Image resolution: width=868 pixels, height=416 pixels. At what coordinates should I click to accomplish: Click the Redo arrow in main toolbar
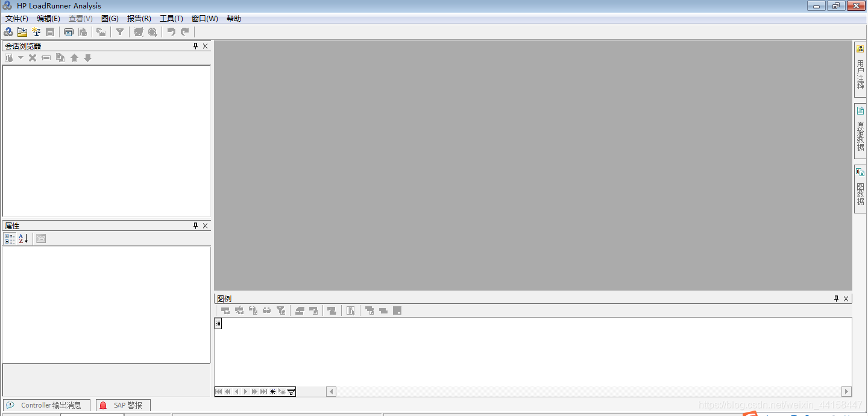click(185, 32)
